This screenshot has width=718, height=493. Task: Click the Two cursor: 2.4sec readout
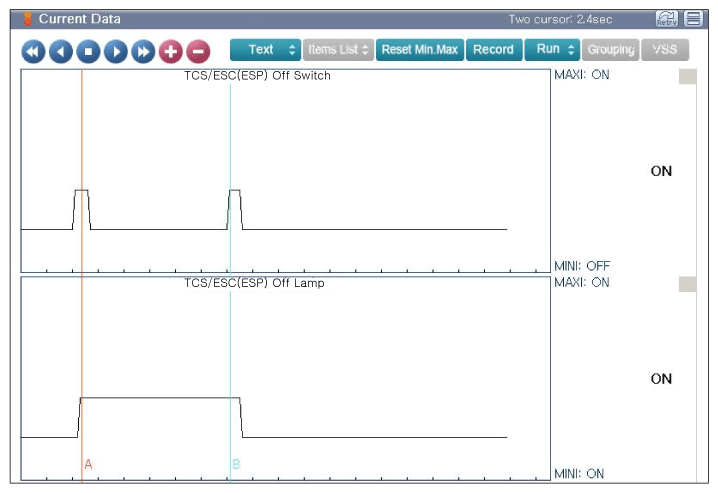pyautogui.click(x=560, y=19)
